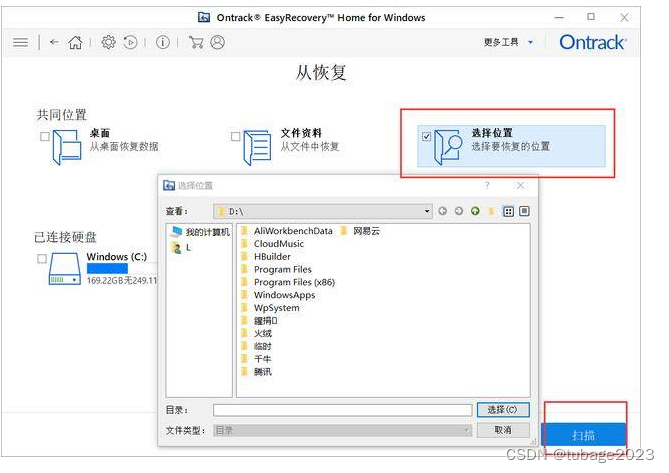669x473 pixels.
Task: Select the 腾讯 folder
Action: pyautogui.click(x=257, y=372)
